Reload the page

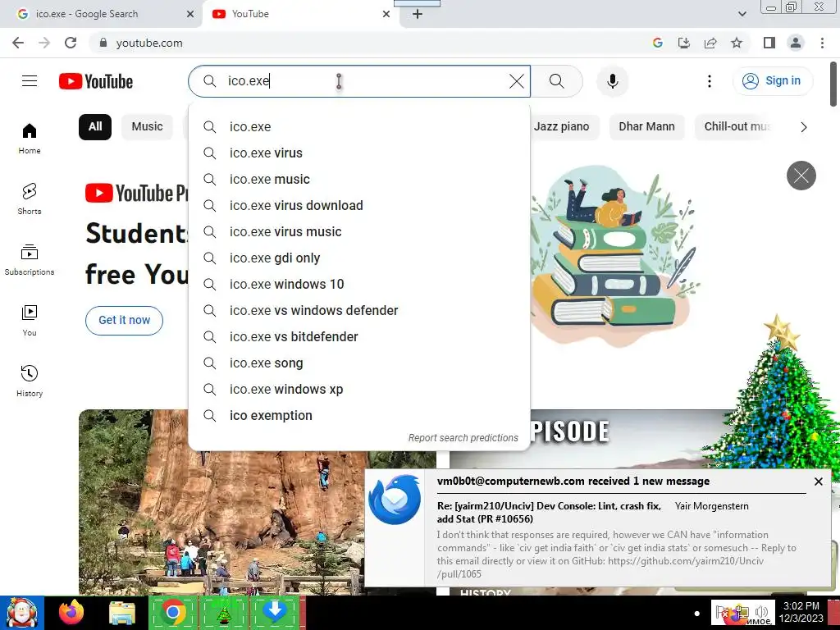click(x=71, y=43)
